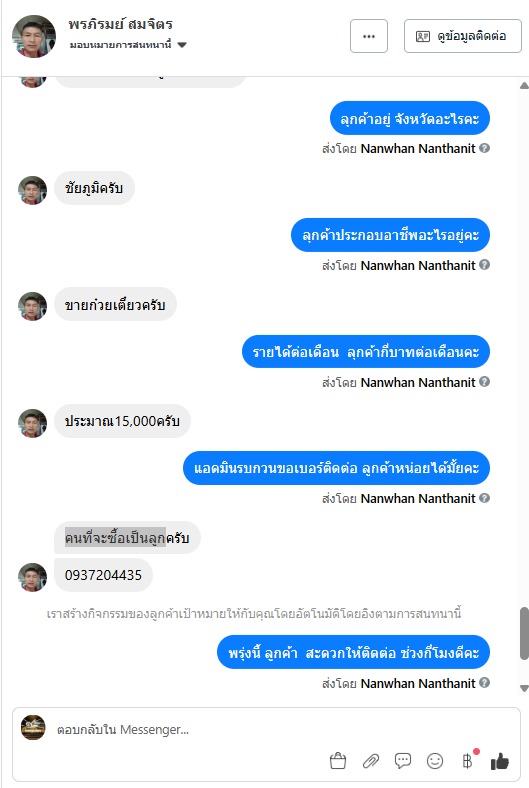529x788 pixels.
Task: Open saved replies speech bubble icon
Action: (403, 761)
